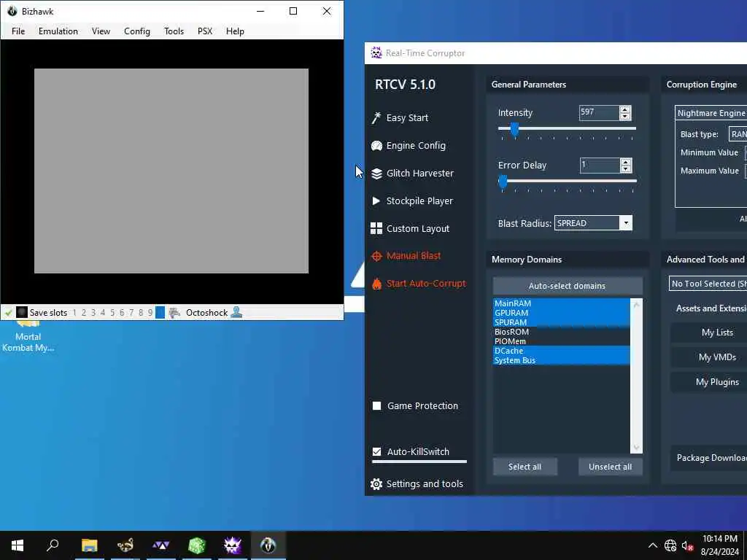
Task: Open the Help menu in Bizhawk
Action: 235,31
